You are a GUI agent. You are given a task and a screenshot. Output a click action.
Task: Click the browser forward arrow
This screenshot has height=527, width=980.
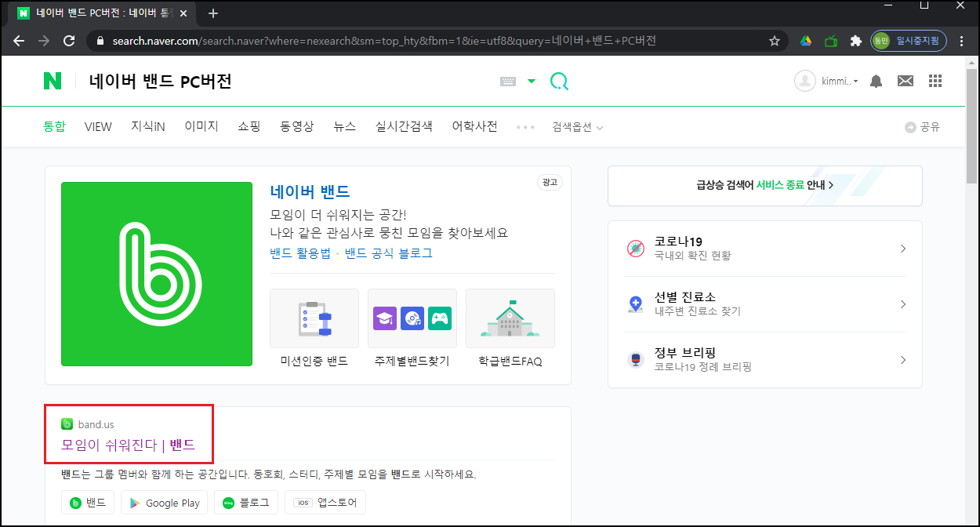coord(44,41)
